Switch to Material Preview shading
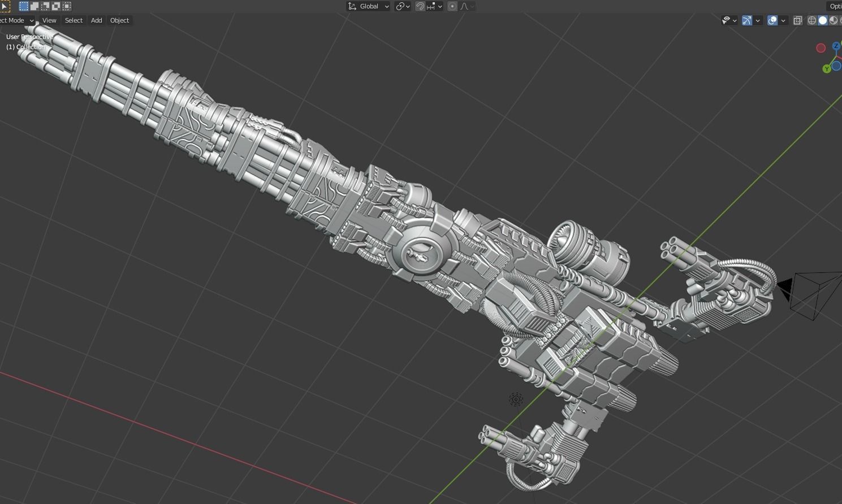Viewport: 842px width, 504px height. tap(834, 20)
